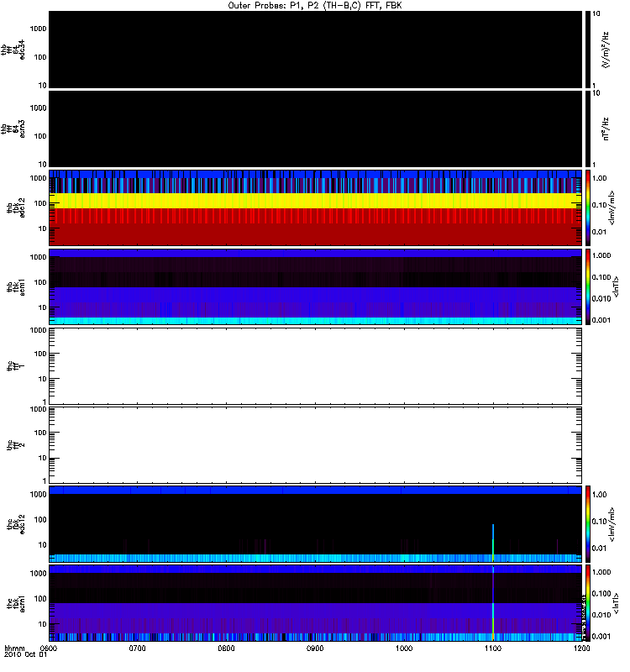The image size is (630, 672).
Task: Click the <|nT|> unit label of thc fbk scm1
Action: [x=616, y=603]
